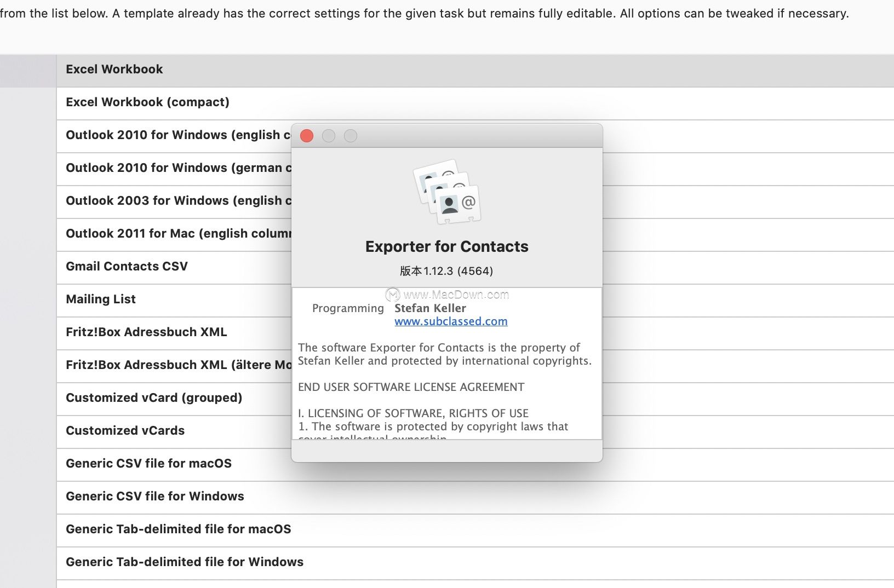This screenshot has width=894, height=588.
Task: Select the Mailing List template
Action: tap(174, 301)
